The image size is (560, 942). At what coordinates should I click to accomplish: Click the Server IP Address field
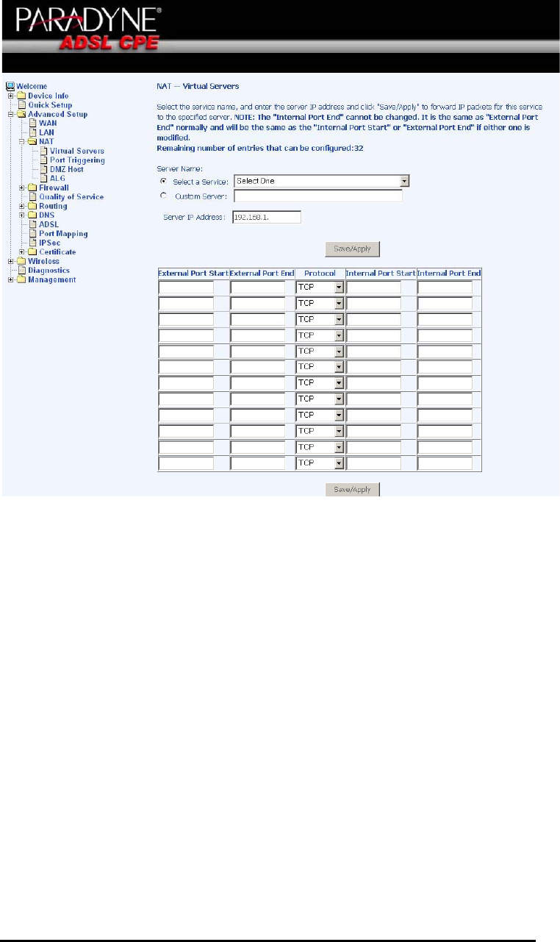coord(267,217)
